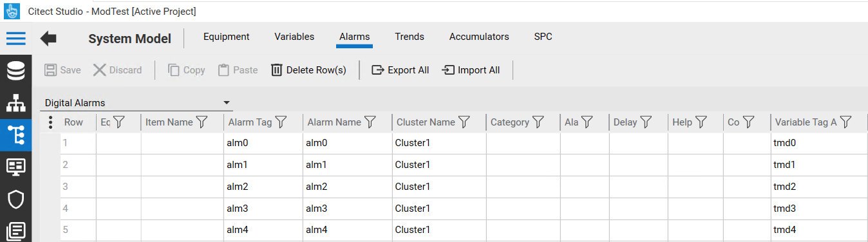This screenshot has width=868, height=242.
Task: Open the Cluster Name filter funnel
Action: tap(464, 122)
